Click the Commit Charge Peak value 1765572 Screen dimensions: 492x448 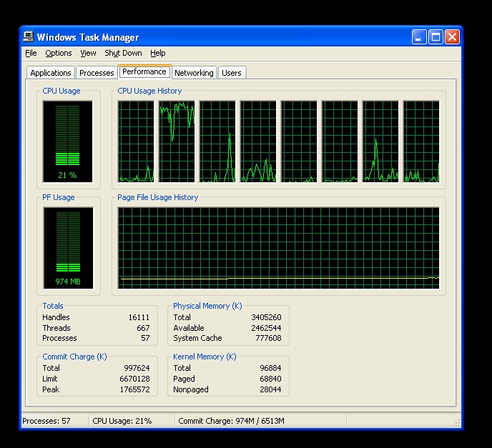(134, 389)
